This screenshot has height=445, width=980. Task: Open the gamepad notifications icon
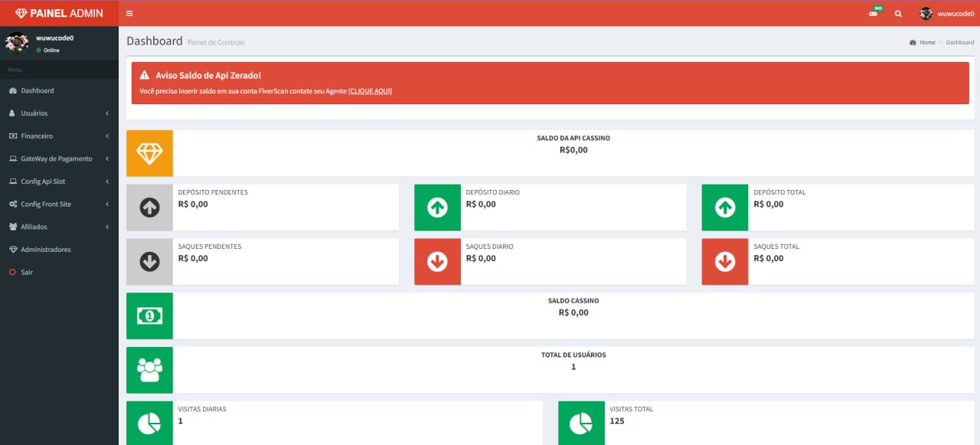(874, 14)
